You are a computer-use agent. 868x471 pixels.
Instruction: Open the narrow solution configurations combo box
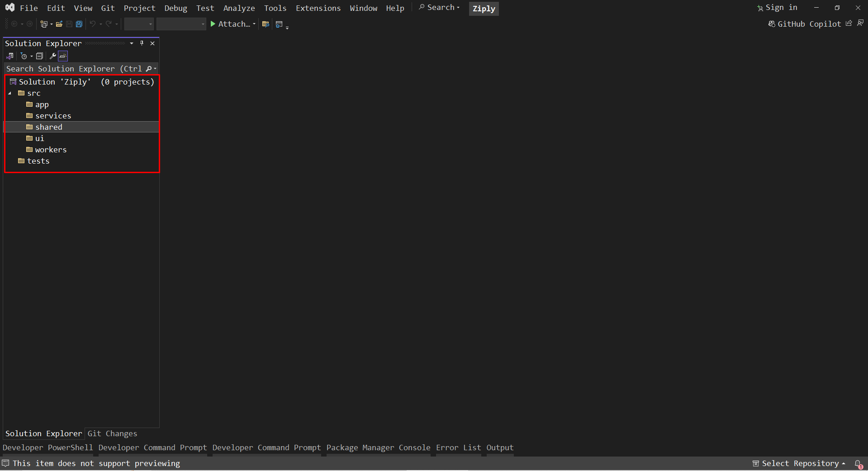139,24
